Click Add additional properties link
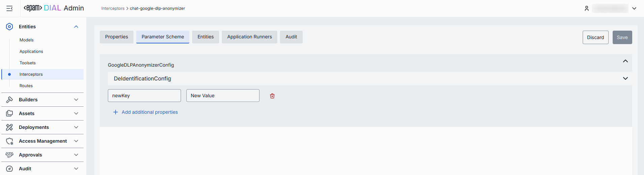The height and width of the screenshot is (175, 644). [x=149, y=112]
